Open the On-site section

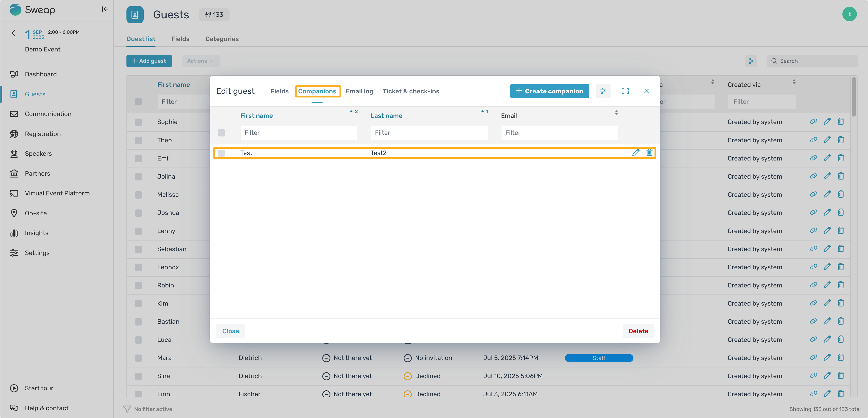coord(36,213)
